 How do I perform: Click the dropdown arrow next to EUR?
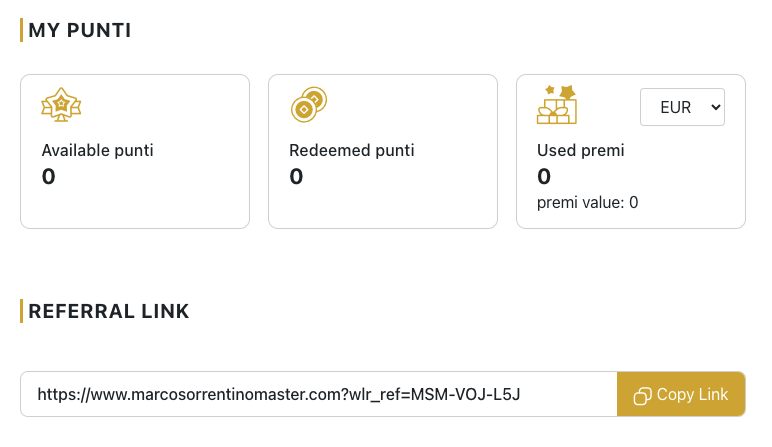716,107
